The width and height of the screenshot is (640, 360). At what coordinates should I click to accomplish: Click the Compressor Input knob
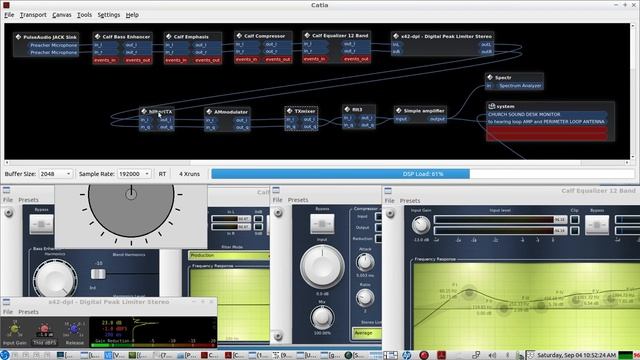click(322, 267)
